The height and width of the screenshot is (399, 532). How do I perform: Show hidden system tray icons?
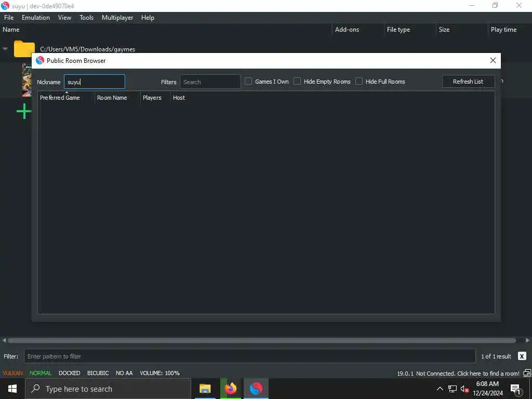point(440,389)
